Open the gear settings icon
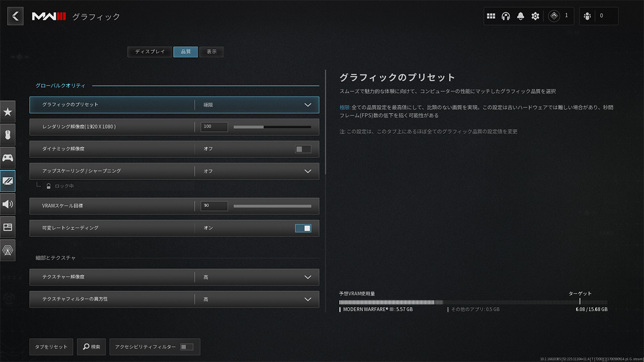This screenshot has width=644, height=362. [x=535, y=16]
